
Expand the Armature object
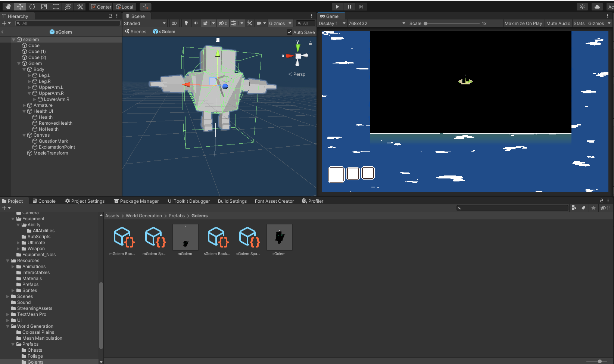click(24, 105)
